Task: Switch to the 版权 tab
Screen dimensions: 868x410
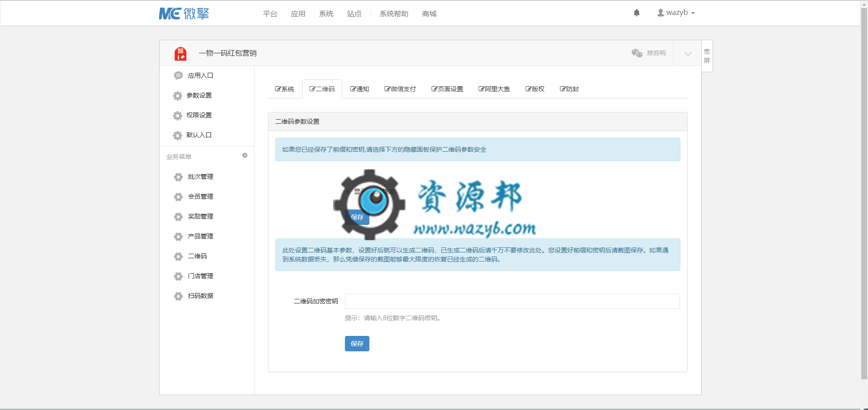Action: [535, 89]
